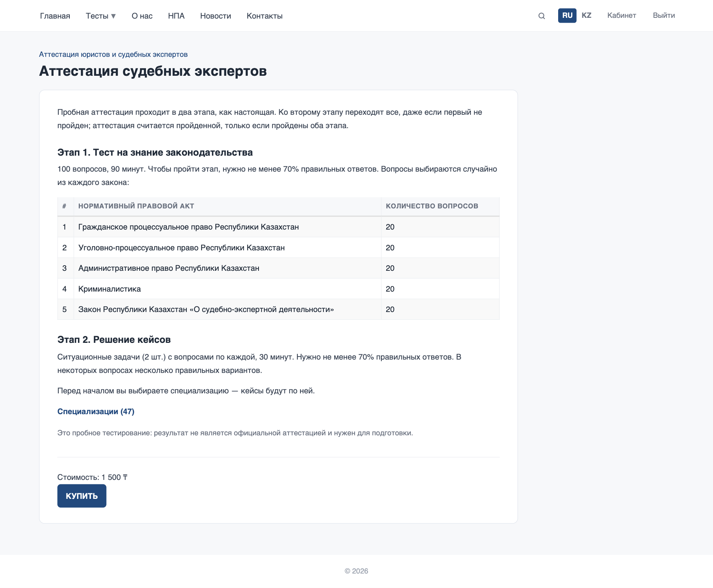Image resolution: width=713 pixels, height=588 pixels.
Task: Click question count 20 in Криминалистика row
Action: tap(390, 289)
